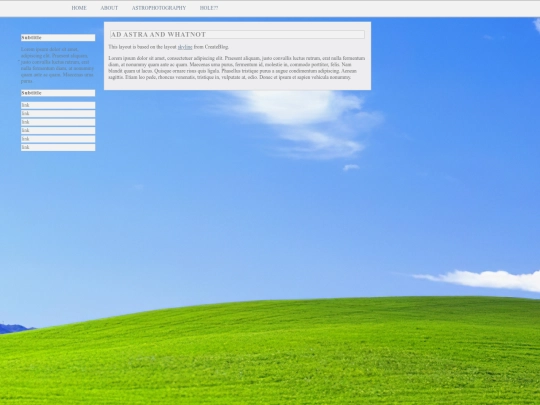Click the main Lorem ipsum paragraph in content box
The image size is (540, 405).
237,68
